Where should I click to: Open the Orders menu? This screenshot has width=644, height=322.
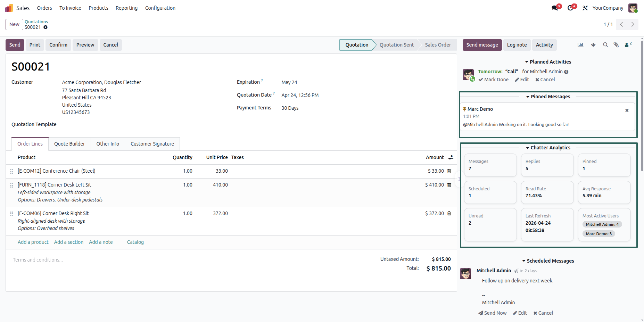click(x=44, y=8)
